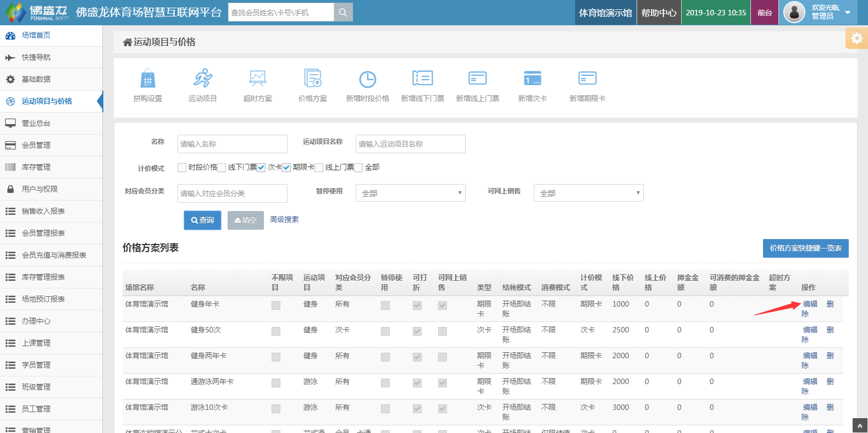The image size is (868, 433).
Task: Open 上课管理 in sidebar
Action: pyautogui.click(x=51, y=343)
